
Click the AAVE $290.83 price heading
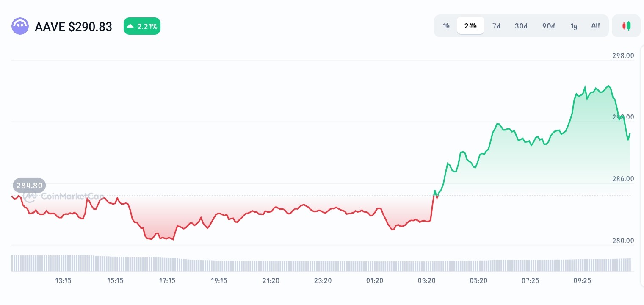pos(73,26)
